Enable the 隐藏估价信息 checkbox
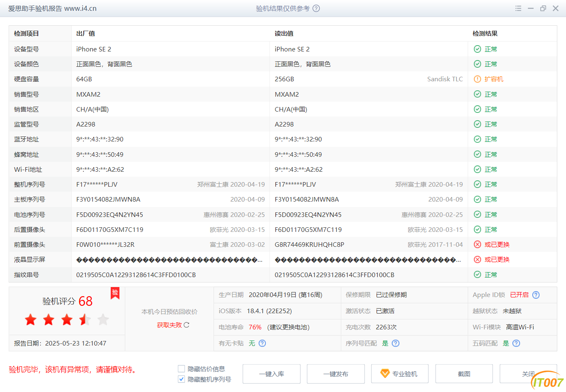Image resolution: width=566 pixels, height=392 pixels. [x=181, y=369]
